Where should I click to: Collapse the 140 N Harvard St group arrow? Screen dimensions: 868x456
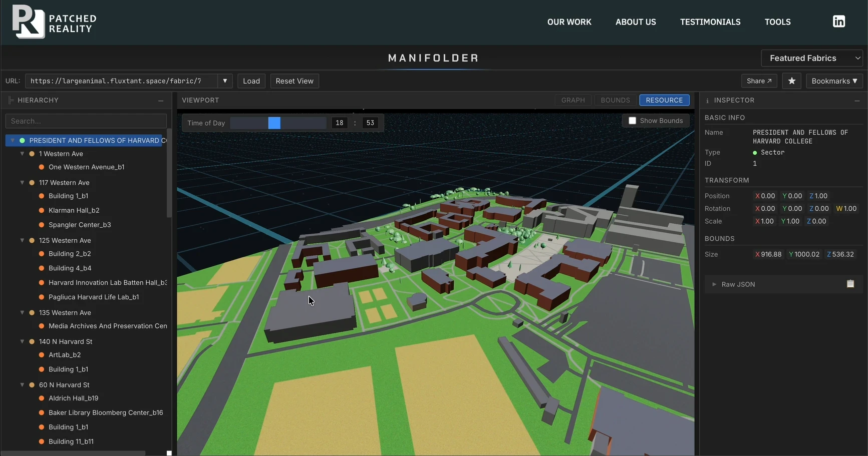point(22,341)
